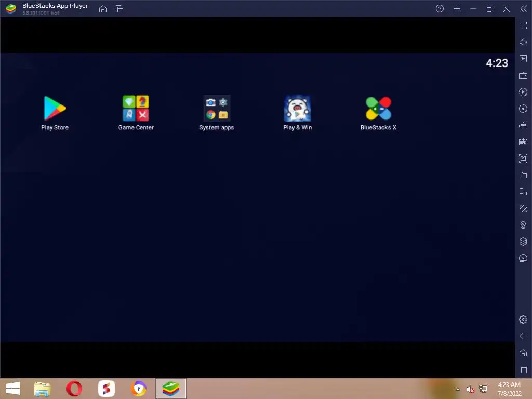Open the macro recorder play icon
Viewport: 532px width, 399px height.
(x=523, y=92)
